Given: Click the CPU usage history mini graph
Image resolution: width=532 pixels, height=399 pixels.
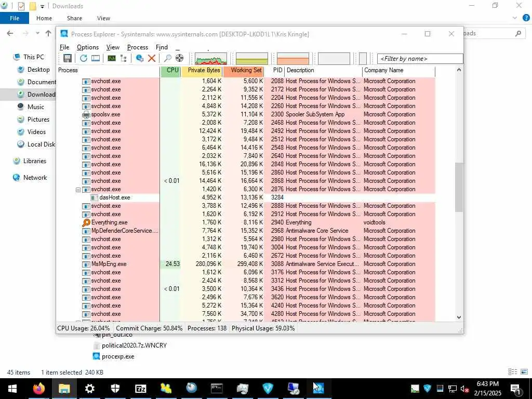Looking at the screenshot, I should tap(211, 58).
